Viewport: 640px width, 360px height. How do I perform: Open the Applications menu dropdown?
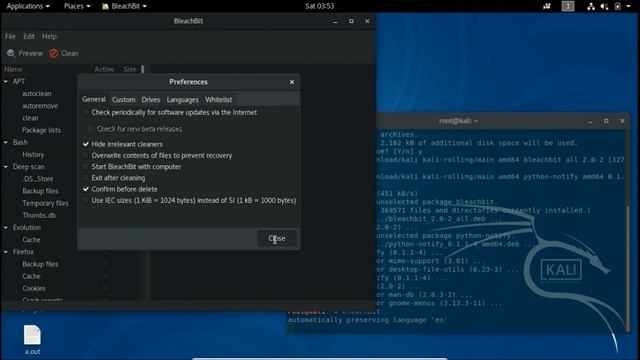tap(28, 6)
